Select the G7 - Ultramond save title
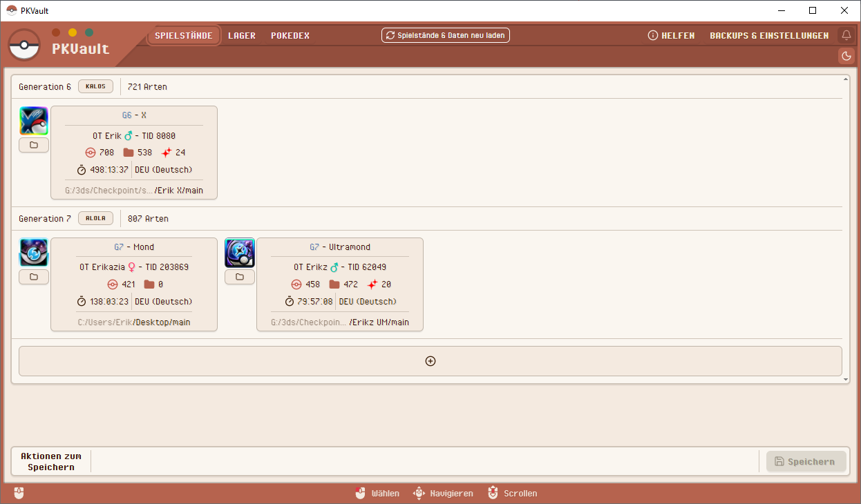The image size is (861, 504). pyautogui.click(x=340, y=247)
